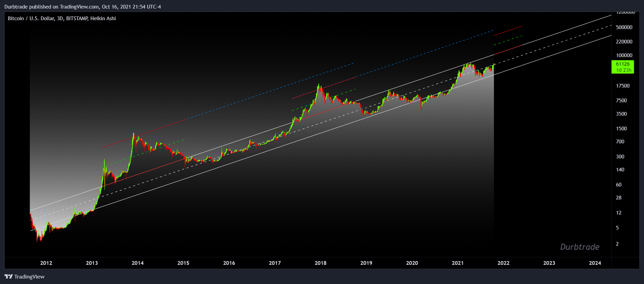Click the 7500 price axis label
Viewport: 644px width, 284px height.
621,101
